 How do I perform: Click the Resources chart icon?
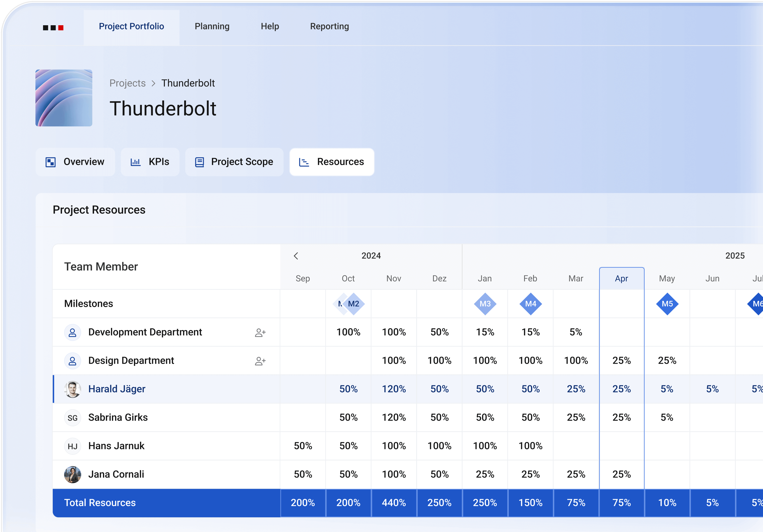304,162
